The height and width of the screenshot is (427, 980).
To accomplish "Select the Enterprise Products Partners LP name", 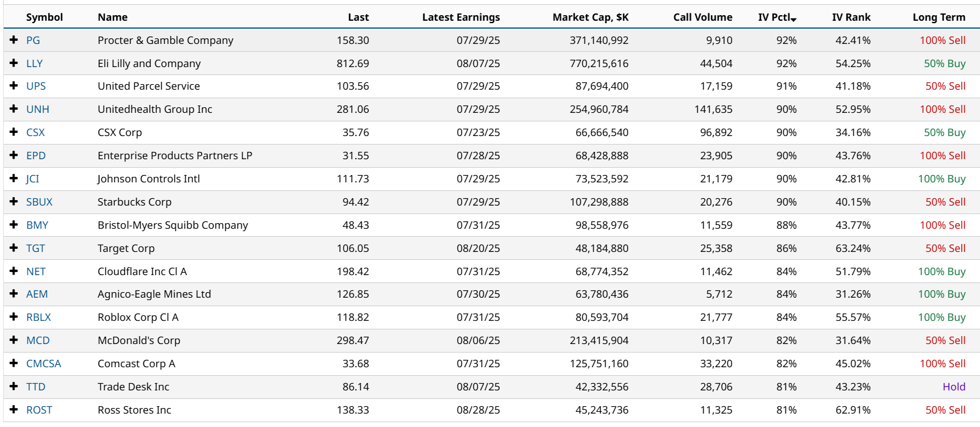I will [175, 156].
